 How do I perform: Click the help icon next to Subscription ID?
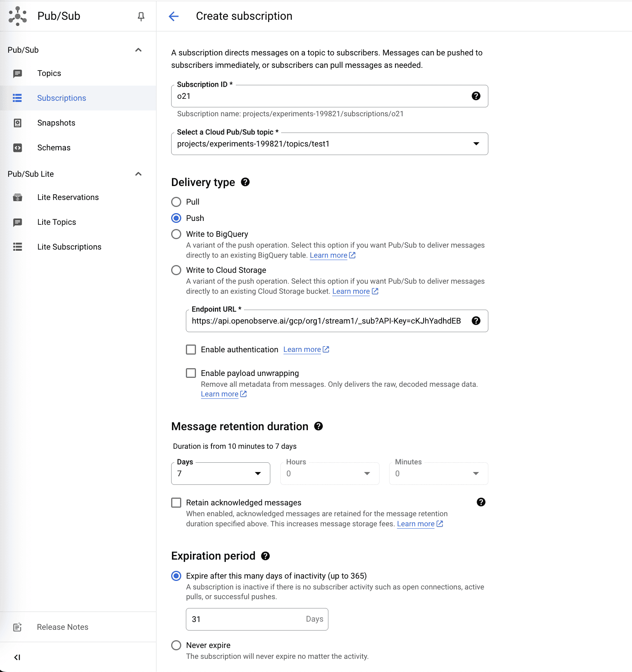(476, 96)
